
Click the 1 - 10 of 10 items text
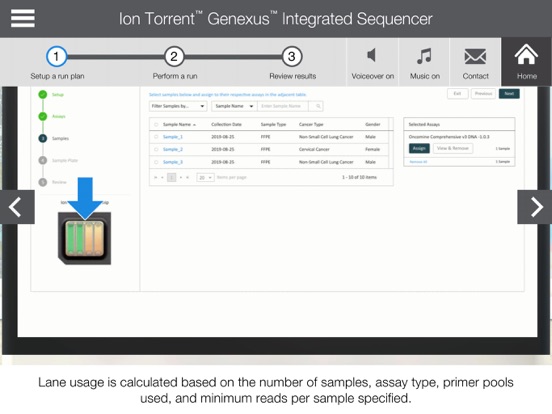point(359,177)
